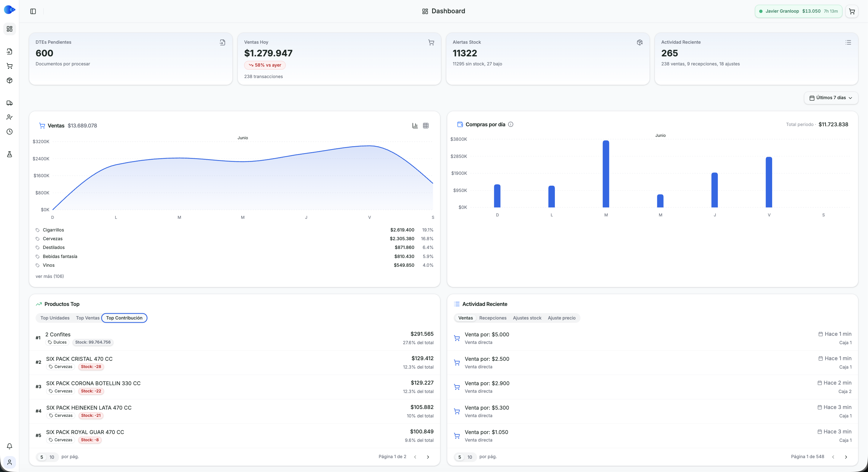Go to the next page of Productos Top
This screenshot has height=472, width=868.
(x=428, y=457)
